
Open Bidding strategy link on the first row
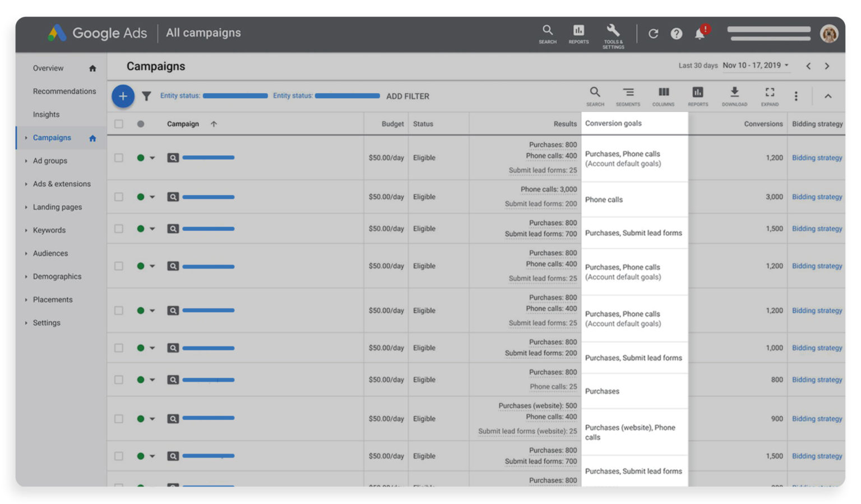pos(817,158)
